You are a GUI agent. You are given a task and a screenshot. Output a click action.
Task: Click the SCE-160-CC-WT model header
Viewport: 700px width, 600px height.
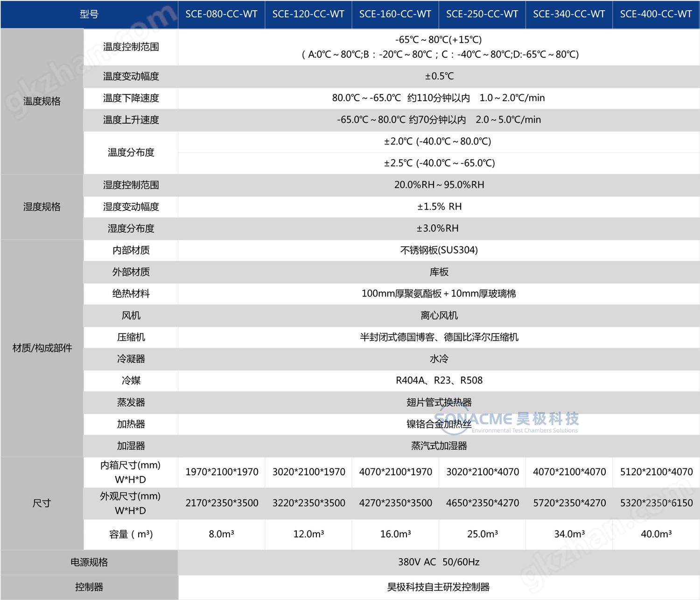click(395, 14)
